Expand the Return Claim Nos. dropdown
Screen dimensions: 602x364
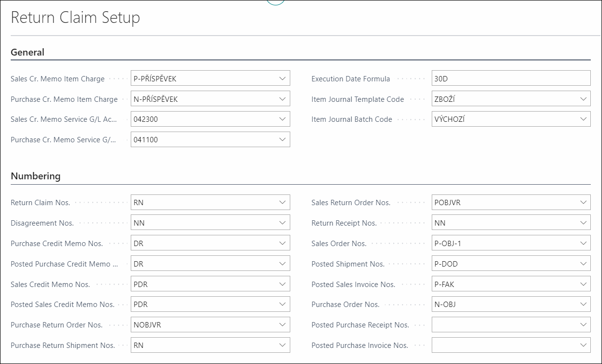pos(282,202)
